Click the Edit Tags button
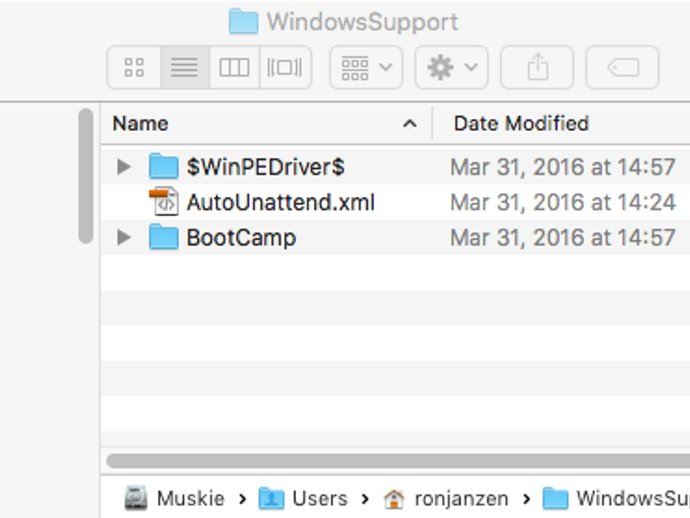 click(x=622, y=68)
